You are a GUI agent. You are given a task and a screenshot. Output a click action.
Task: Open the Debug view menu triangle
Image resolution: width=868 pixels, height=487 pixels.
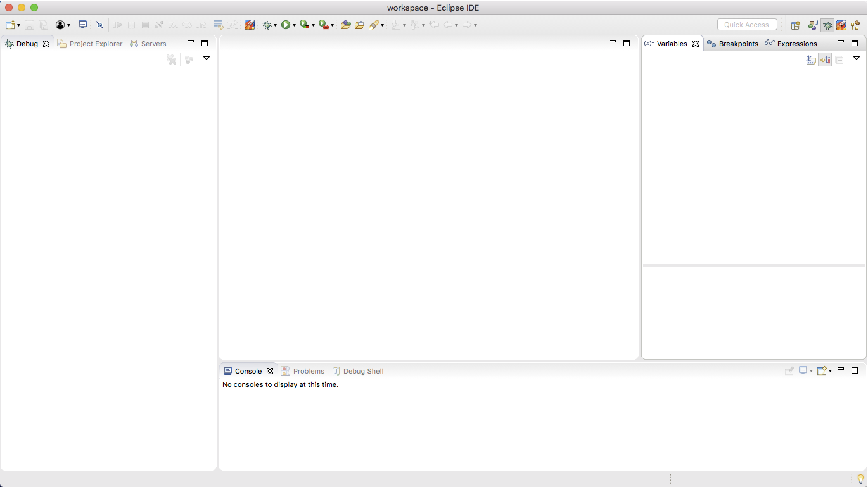point(207,58)
